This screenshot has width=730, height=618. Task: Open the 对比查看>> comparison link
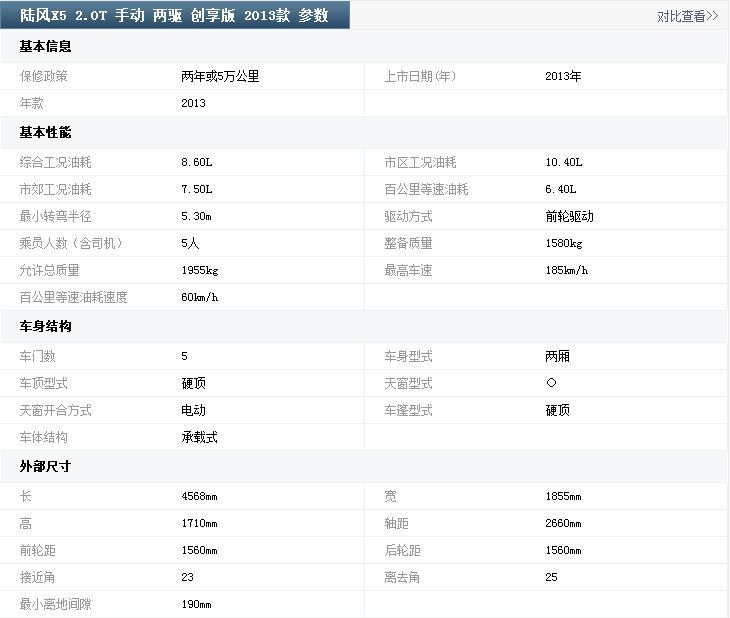point(688,16)
